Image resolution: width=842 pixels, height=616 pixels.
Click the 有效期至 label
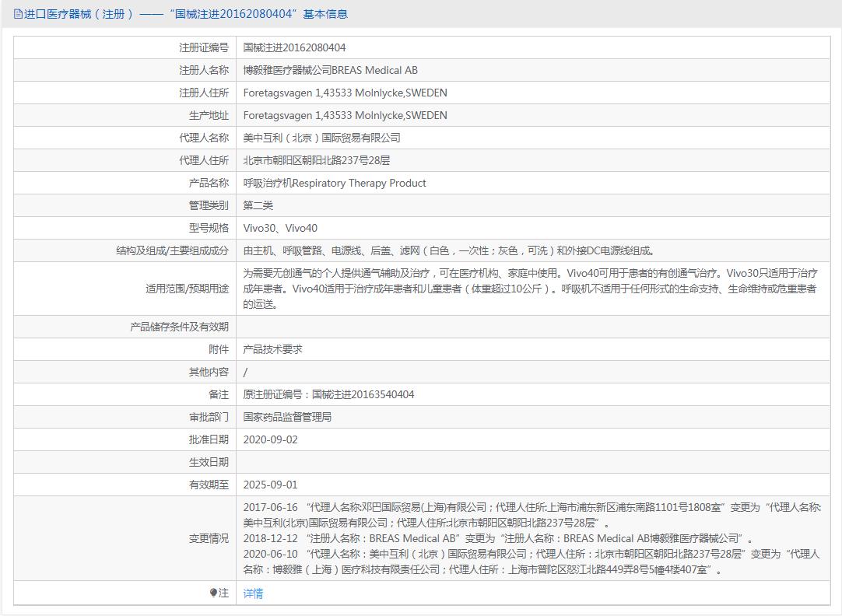coord(209,485)
